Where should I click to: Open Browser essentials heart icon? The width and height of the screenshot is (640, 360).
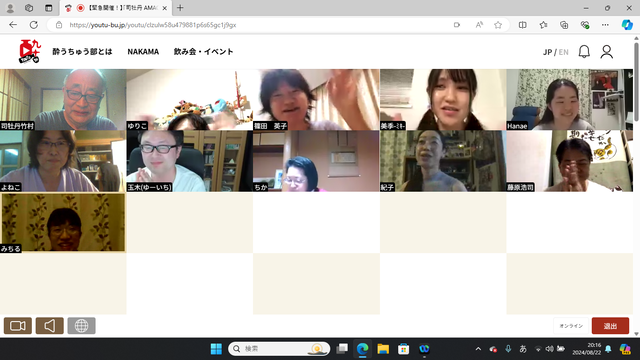pos(585,25)
